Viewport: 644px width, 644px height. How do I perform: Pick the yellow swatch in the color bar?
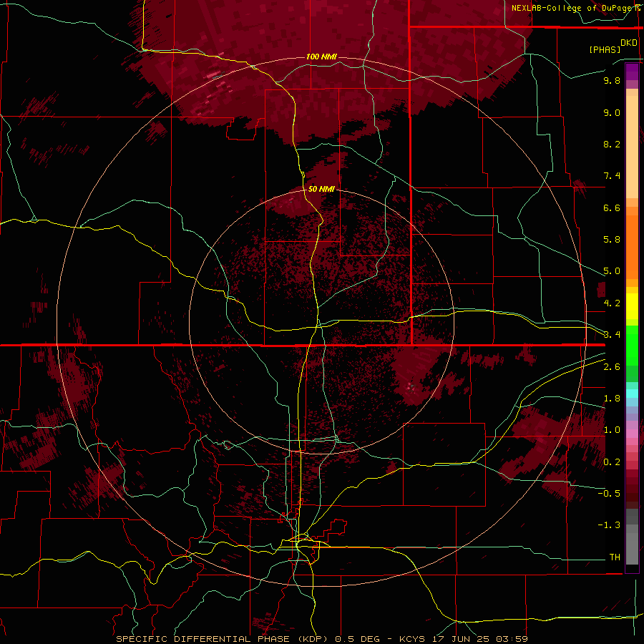click(x=632, y=306)
